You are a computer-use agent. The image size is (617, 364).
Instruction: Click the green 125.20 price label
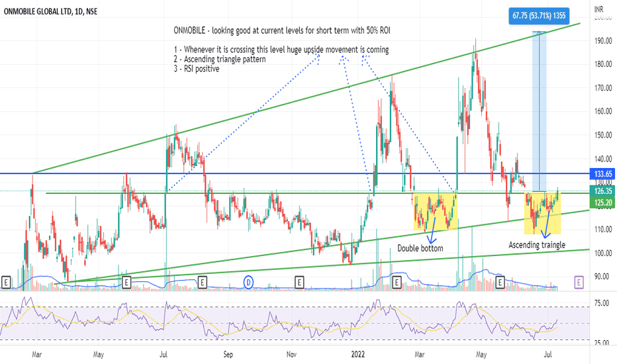pyautogui.click(x=603, y=203)
